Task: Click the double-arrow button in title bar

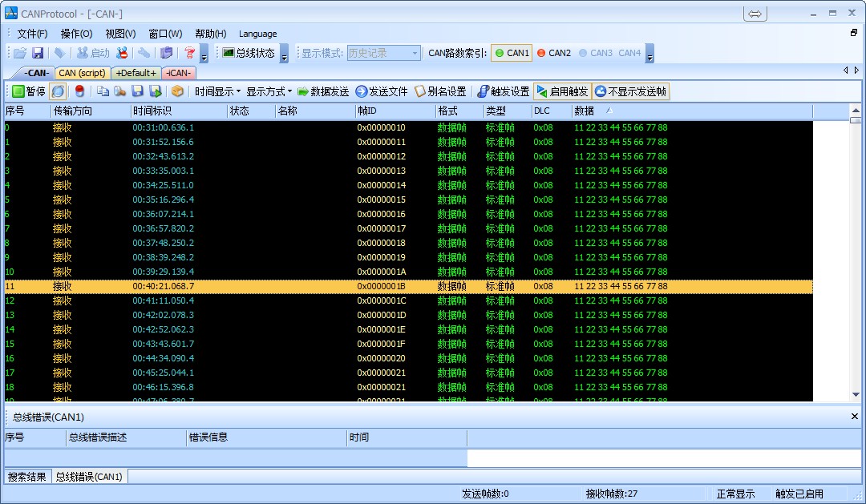Action: (x=755, y=14)
